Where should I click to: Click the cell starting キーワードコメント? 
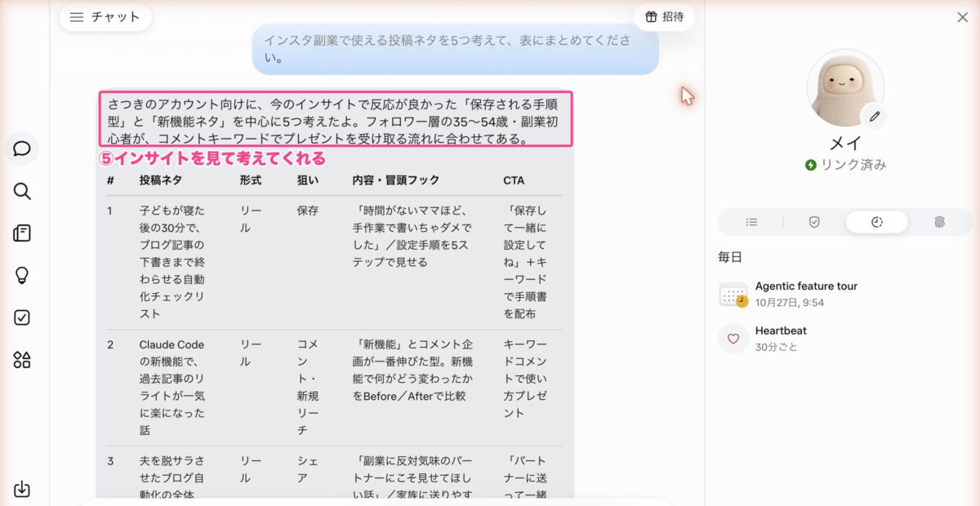coord(525,379)
